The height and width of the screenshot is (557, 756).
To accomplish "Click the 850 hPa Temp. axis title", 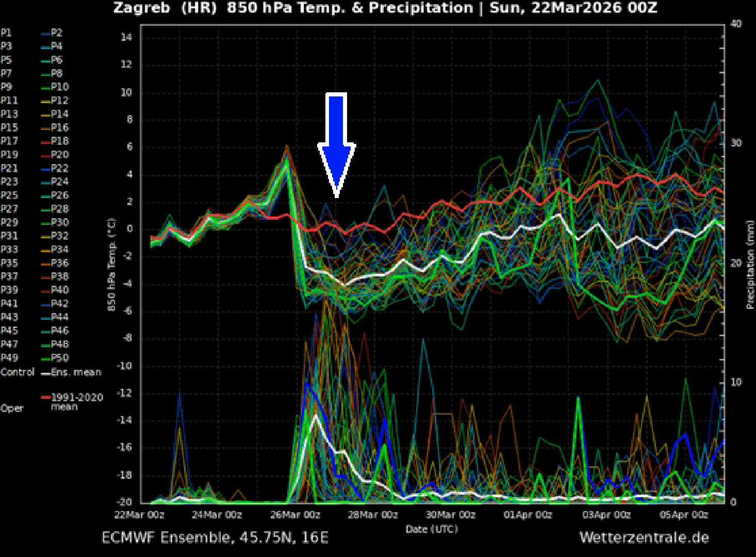I will [111, 265].
